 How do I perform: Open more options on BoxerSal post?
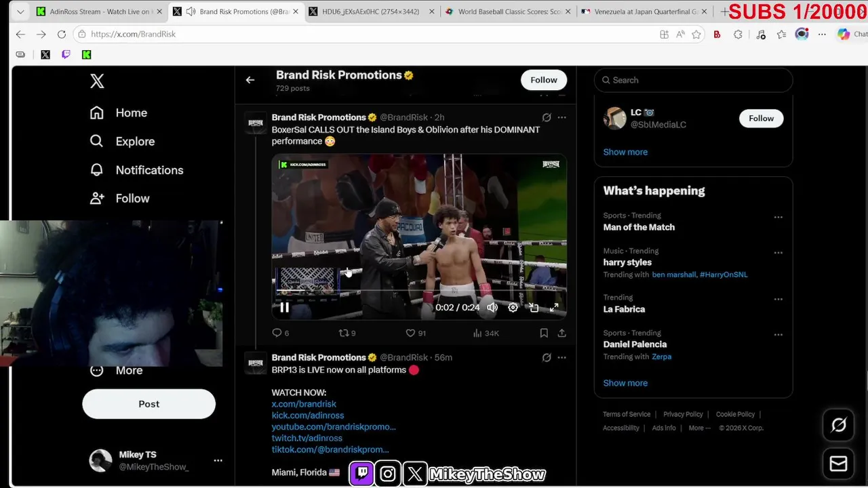click(561, 117)
